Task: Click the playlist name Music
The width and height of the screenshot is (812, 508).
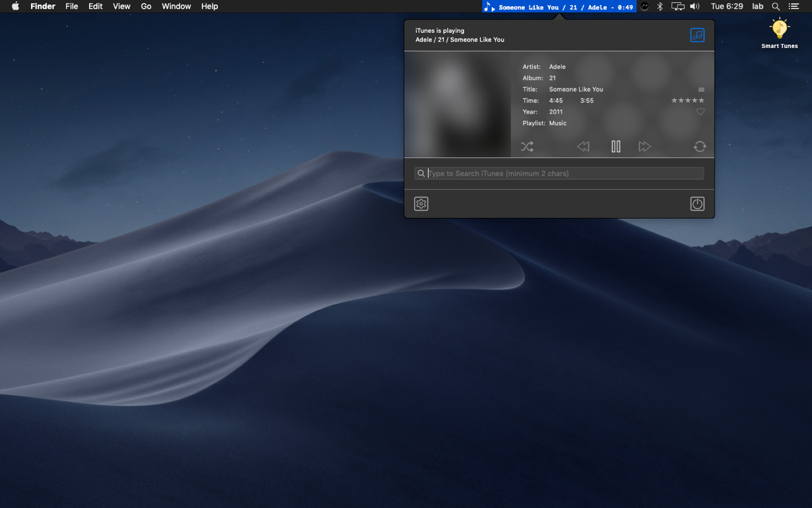Action: pyautogui.click(x=558, y=123)
